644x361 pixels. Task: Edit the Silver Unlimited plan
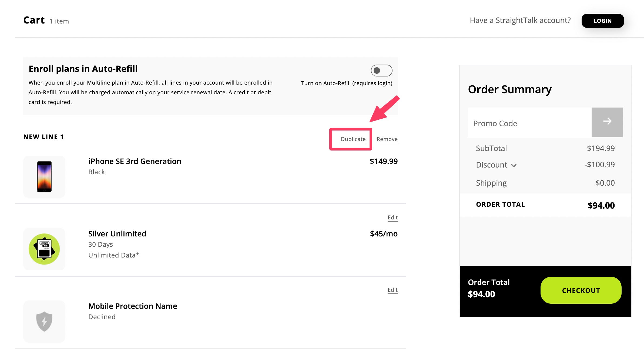[x=393, y=218]
